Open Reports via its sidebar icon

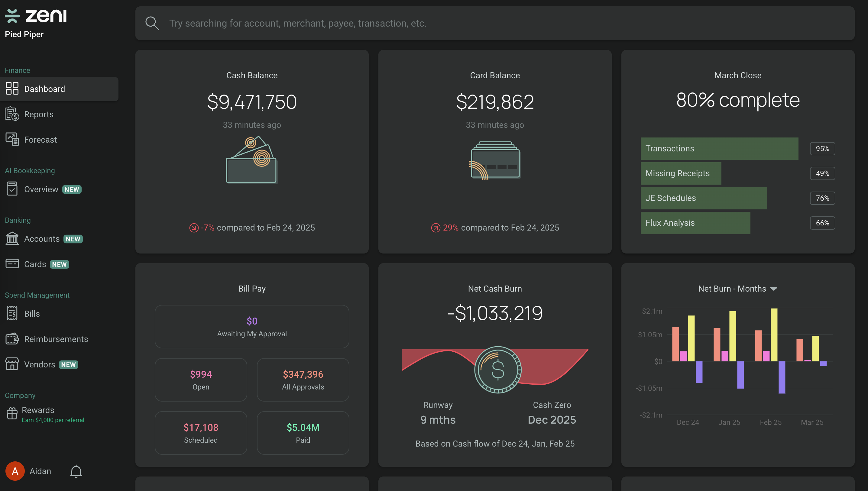click(12, 114)
